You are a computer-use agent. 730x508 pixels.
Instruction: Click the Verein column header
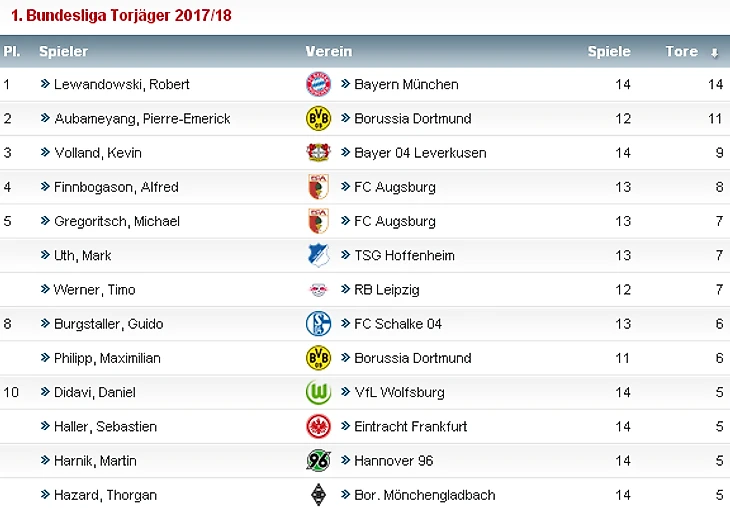(329, 51)
